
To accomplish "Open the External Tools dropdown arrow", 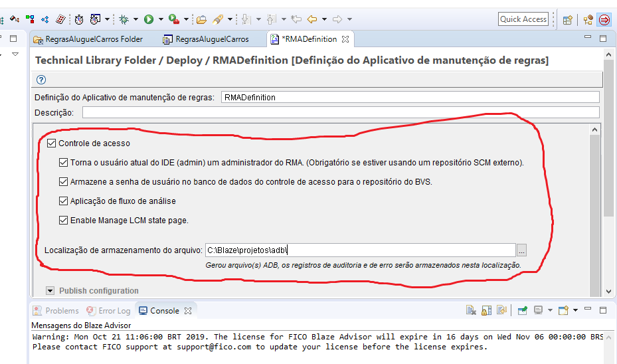I will 186,19.
